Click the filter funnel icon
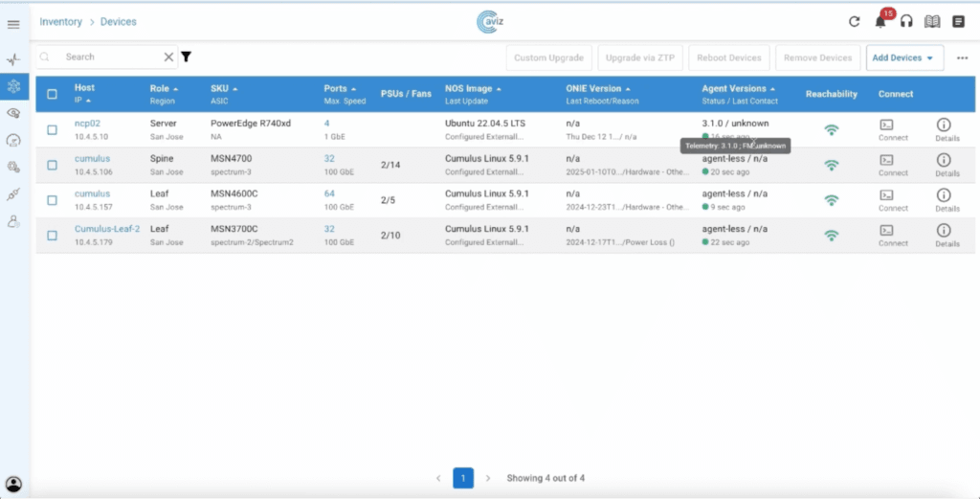This screenshot has height=499, width=980. coord(186,57)
